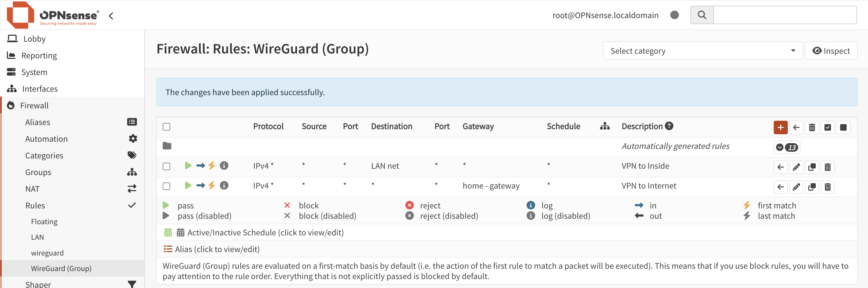The image size is (868, 288).
Task: Select the VPN to Inside rule checkbox
Action: [166, 166]
